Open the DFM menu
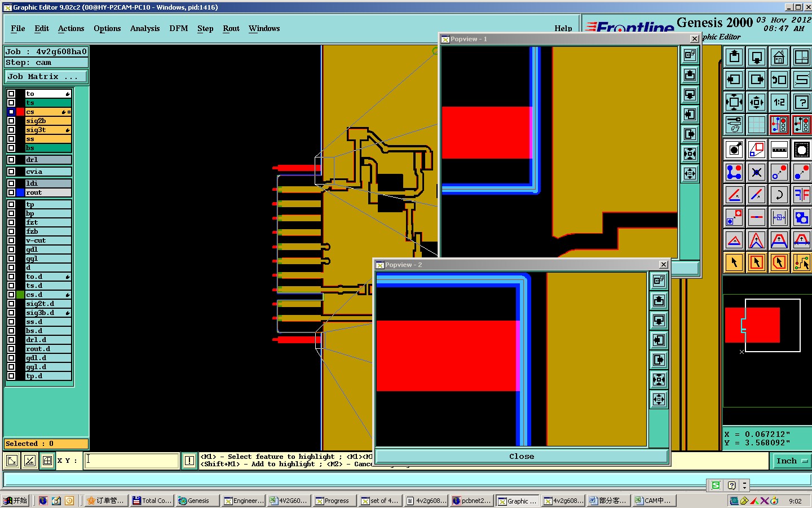The width and height of the screenshot is (812, 508). click(x=179, y=28)
